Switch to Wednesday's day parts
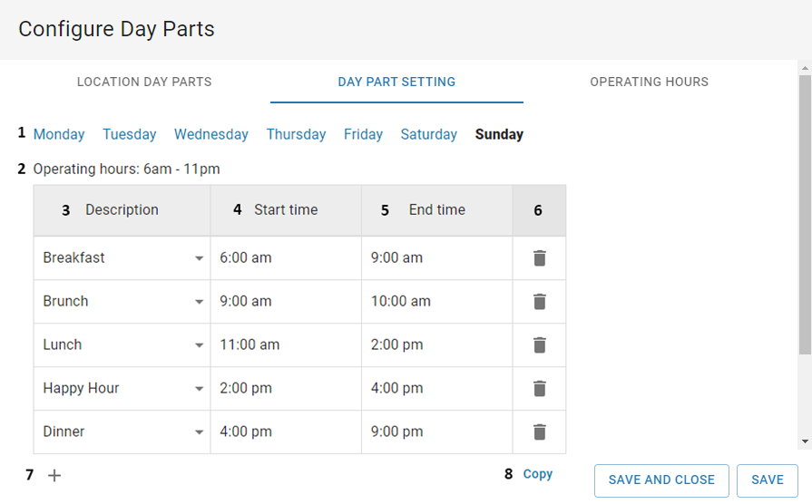 (x=211, y=134)
